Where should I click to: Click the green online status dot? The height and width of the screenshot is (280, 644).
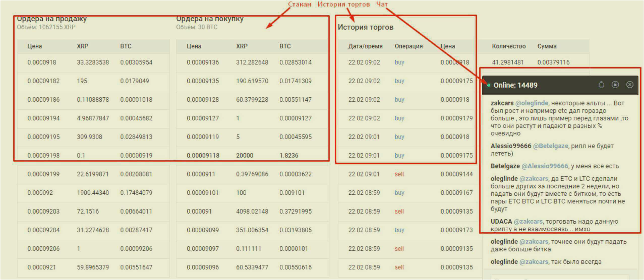coord(489,85)
